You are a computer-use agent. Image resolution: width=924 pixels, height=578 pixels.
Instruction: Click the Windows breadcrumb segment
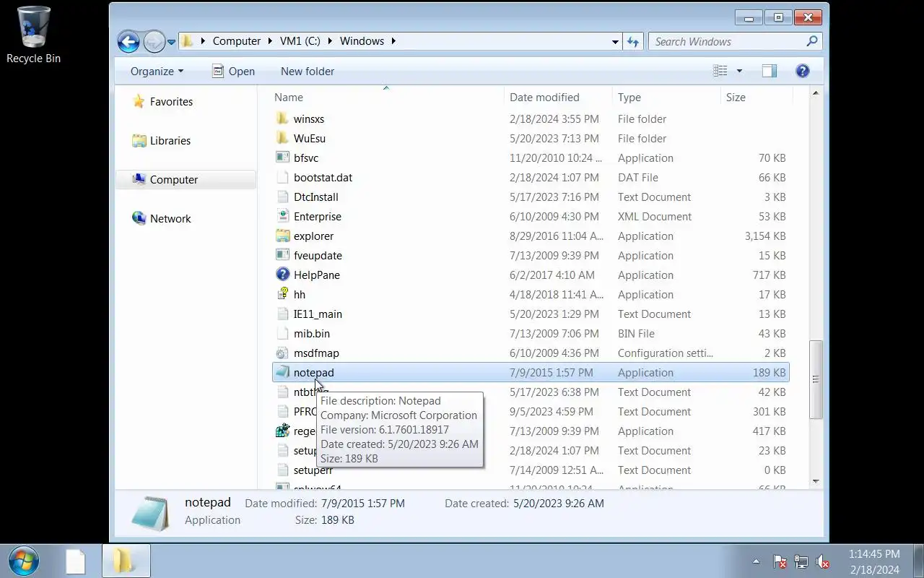click(362, 41)
